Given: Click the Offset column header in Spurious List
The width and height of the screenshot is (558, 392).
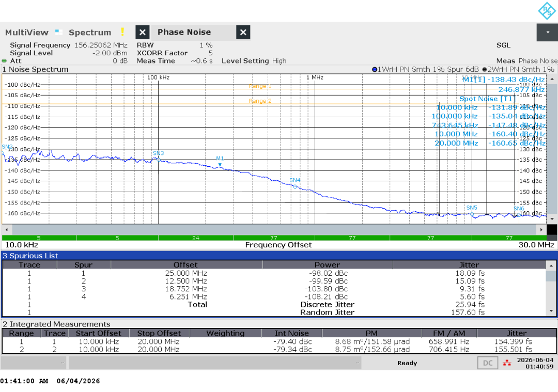Looking at the screenshot, I should point(186,265).
